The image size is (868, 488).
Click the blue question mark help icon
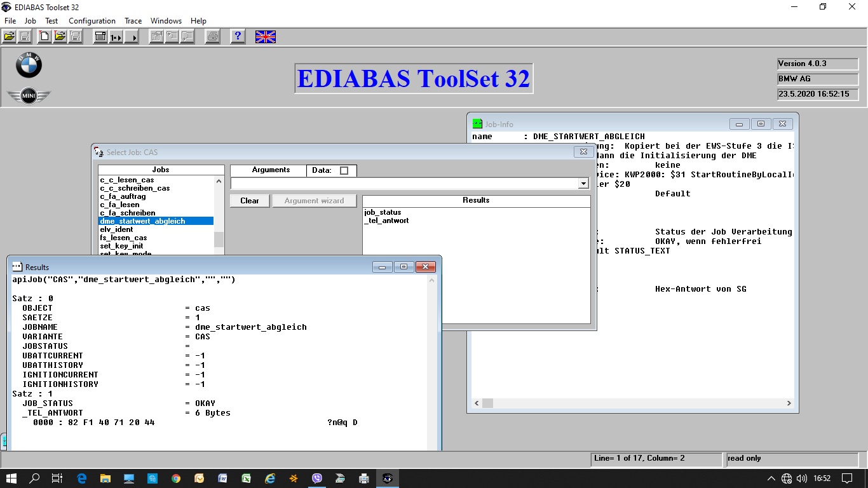click(238, 37)
